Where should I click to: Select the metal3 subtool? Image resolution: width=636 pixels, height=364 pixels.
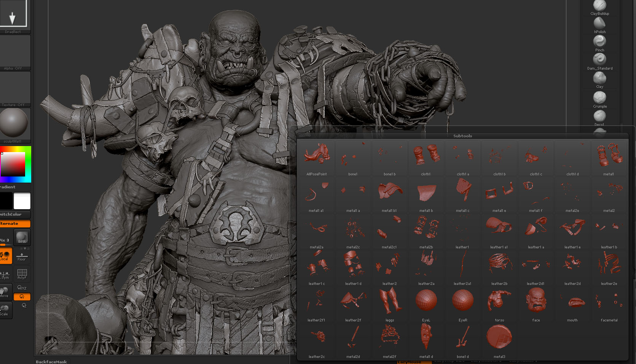click(499, 341)
